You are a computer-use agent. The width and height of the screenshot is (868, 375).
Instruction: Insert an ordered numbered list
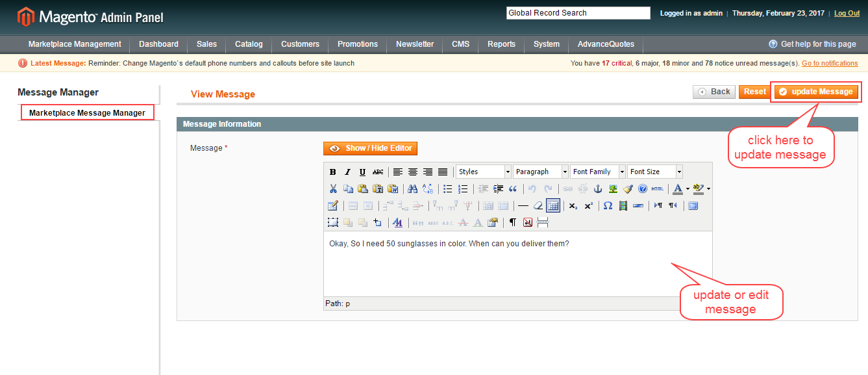pos(463,188)
